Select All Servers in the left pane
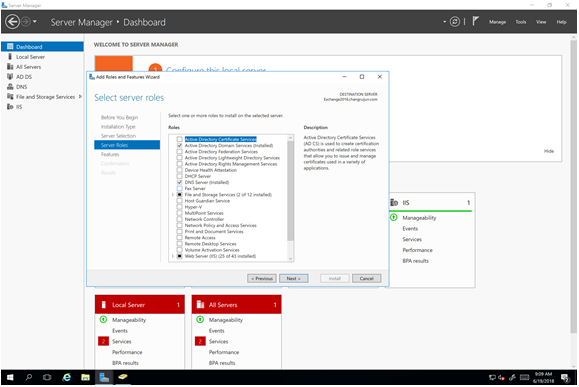Image resolution: width=579 pixels, height=387 pixels. [42, 67]
